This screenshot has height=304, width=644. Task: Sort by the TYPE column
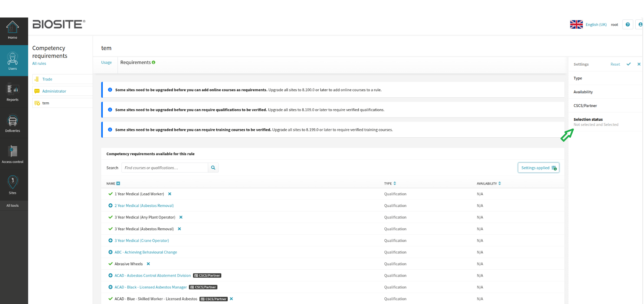coord(390,183)
